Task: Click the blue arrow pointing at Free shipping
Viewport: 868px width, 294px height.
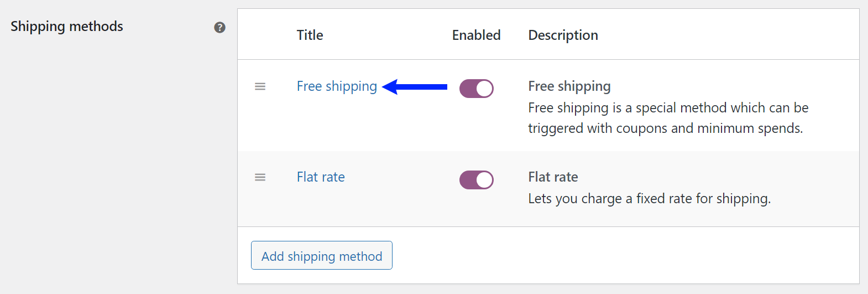Action: [x=415, y=87]
